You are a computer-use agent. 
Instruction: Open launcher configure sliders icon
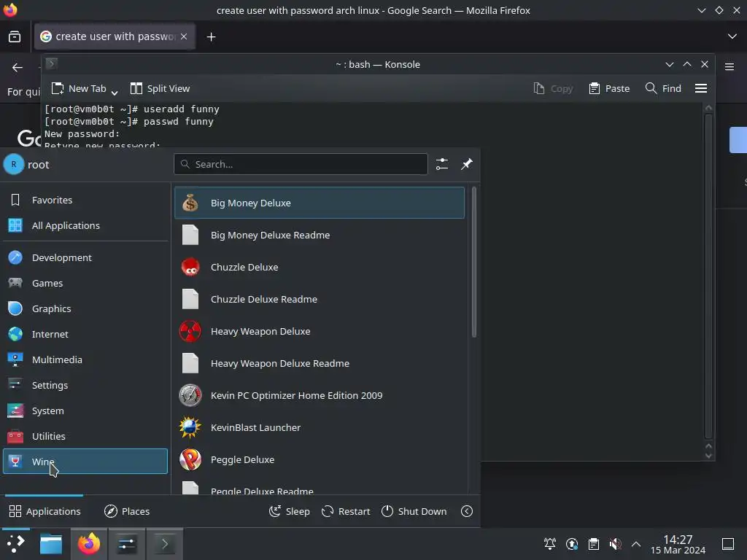[x=442, y=164]
